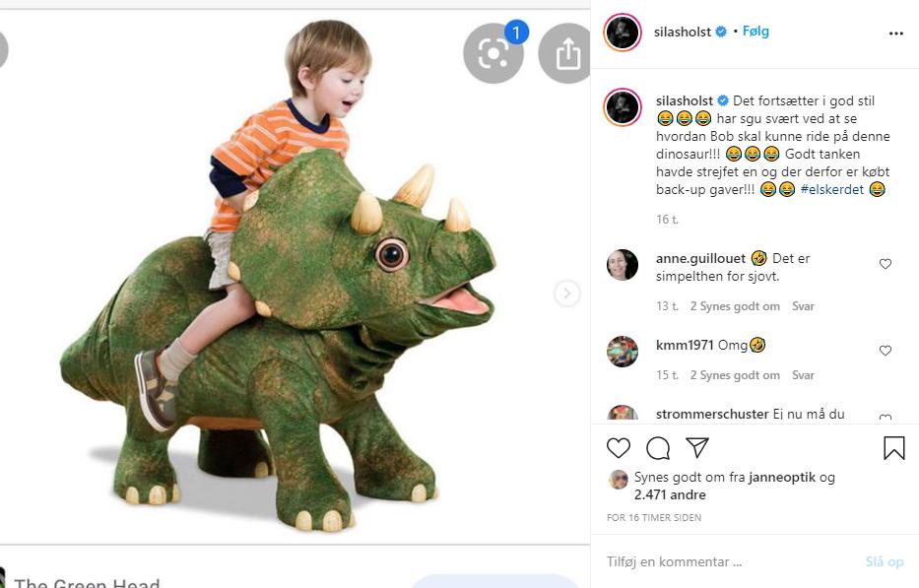The width and height of the screenshot is (919, 588).
Task: Click the Følg follow link
Action: (x=755, y=32)
